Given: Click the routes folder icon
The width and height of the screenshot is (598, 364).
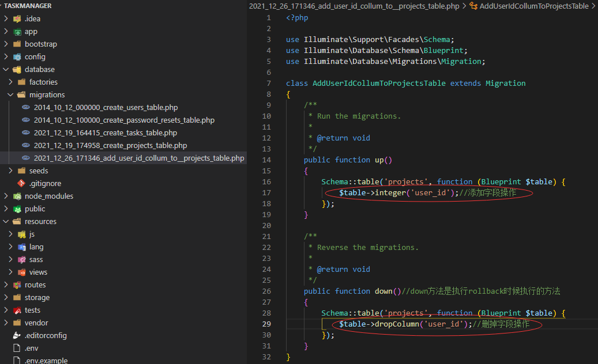Looking at the screenshot, I should (x=17, y=285).
